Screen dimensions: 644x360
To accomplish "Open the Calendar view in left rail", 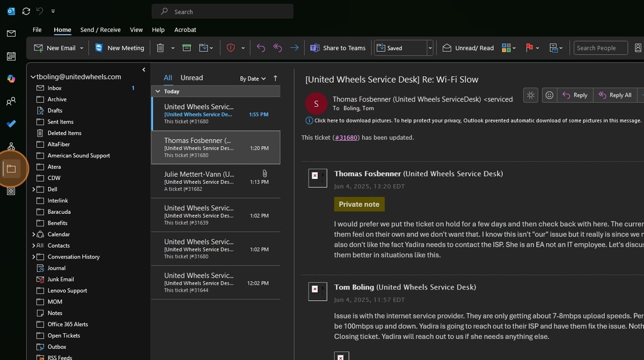I will (x=11, y=56).
